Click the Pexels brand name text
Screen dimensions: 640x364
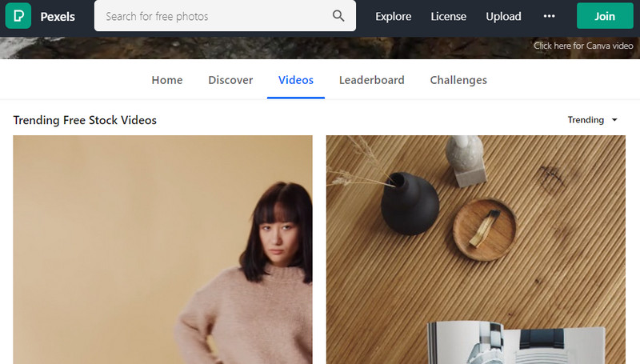tap(58, 16)
